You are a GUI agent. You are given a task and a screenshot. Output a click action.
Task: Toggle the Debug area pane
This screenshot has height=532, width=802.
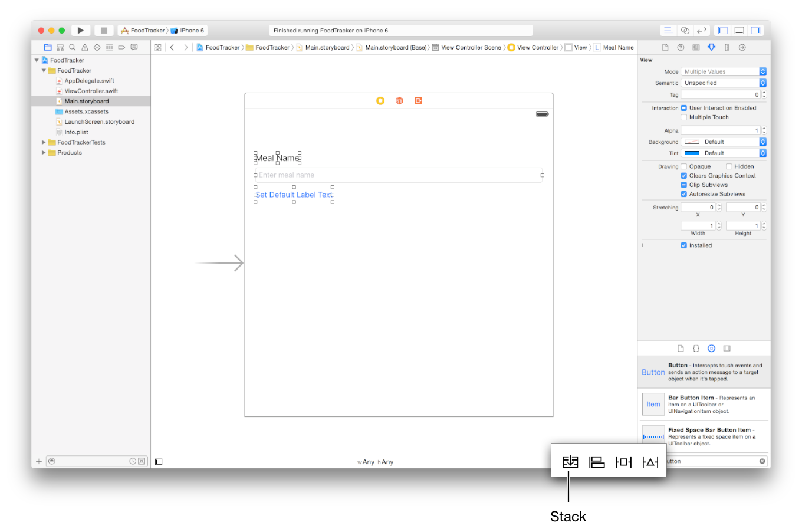[739, 31]
